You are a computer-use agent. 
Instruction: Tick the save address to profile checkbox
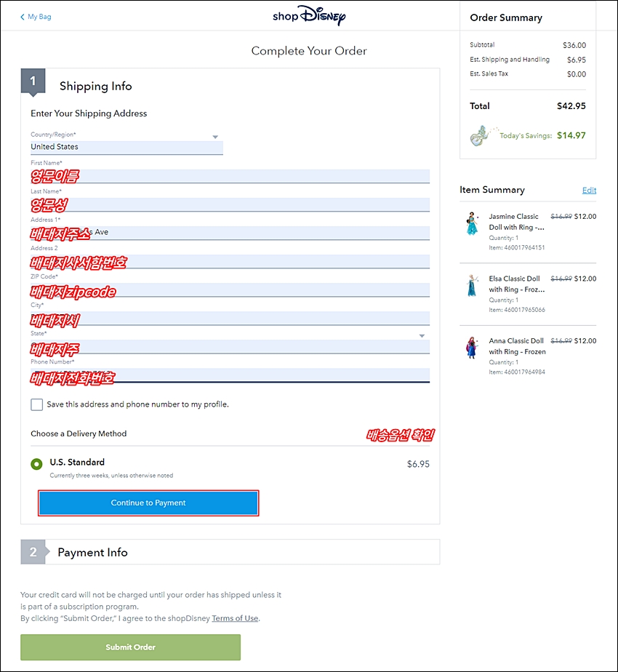click(x=37, y=404)
